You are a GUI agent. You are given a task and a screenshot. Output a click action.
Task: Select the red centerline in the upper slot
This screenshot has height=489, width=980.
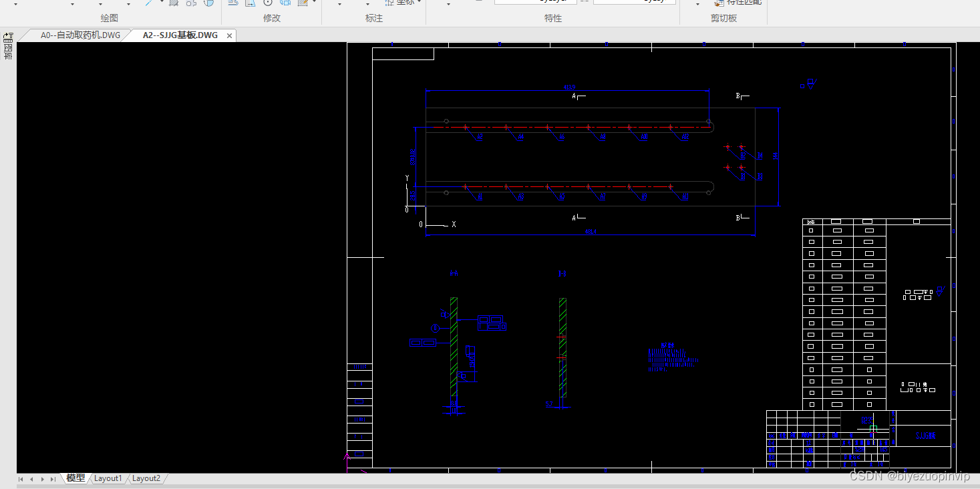(573, 127)
